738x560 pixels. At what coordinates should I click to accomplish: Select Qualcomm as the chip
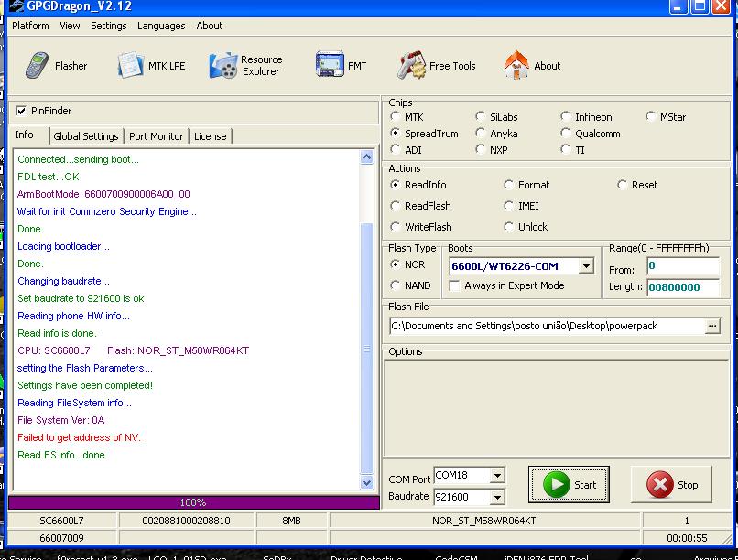(x=565, y=133)
